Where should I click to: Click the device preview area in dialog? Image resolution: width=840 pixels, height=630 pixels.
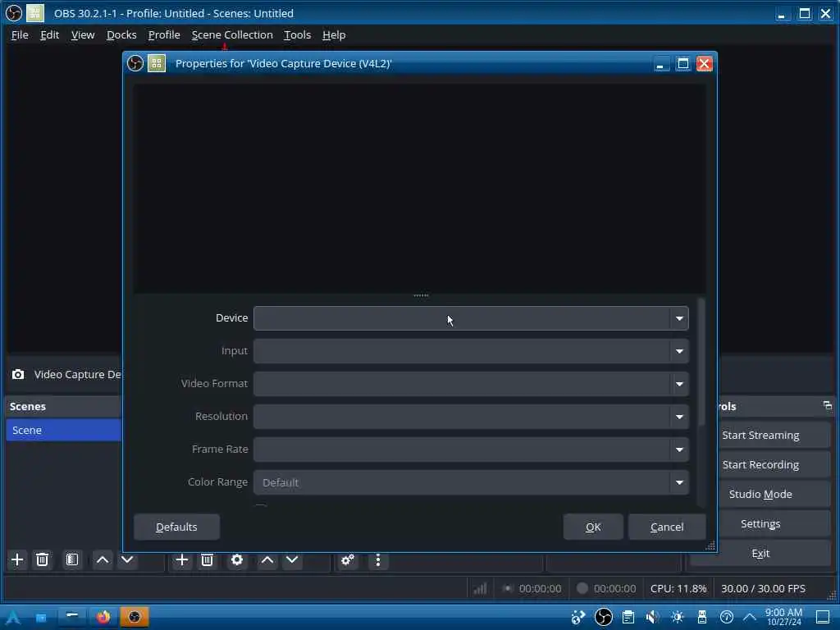pyautogui.click(x=419, y=188)
